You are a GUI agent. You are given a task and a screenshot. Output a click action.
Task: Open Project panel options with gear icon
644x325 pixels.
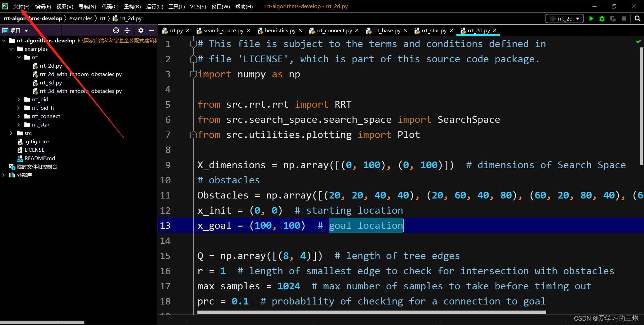(x=141, y=30)
